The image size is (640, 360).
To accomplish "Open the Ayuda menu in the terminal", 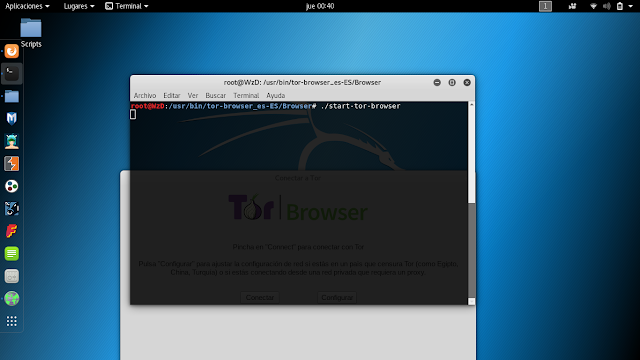I will [x=276, y=96].
